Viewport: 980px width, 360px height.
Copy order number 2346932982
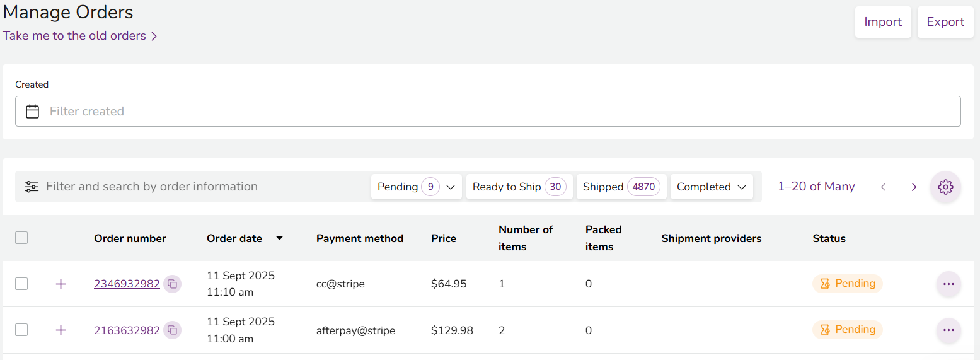pos(172,284)
